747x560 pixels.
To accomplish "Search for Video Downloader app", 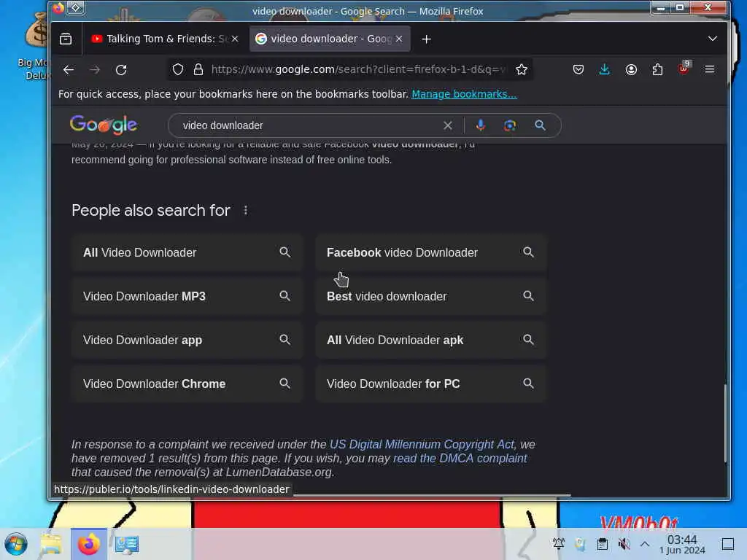I will pyautogui.click(x=187, y=340).
